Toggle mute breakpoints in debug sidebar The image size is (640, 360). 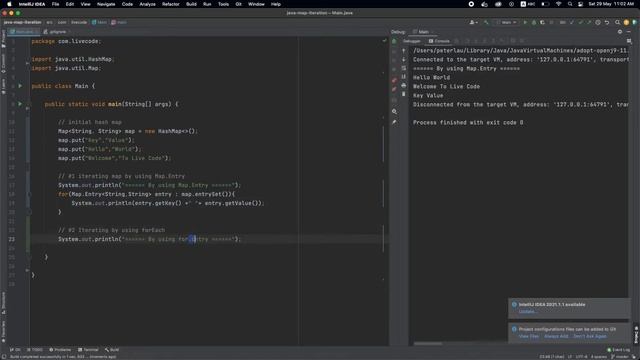tap(394, 89)
